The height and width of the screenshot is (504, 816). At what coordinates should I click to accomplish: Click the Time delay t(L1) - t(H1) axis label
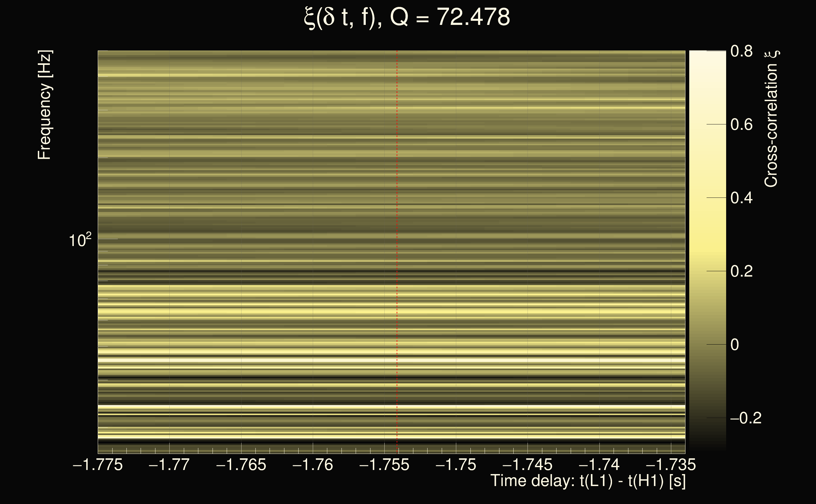pyautogui.click(x=588, y=481)
